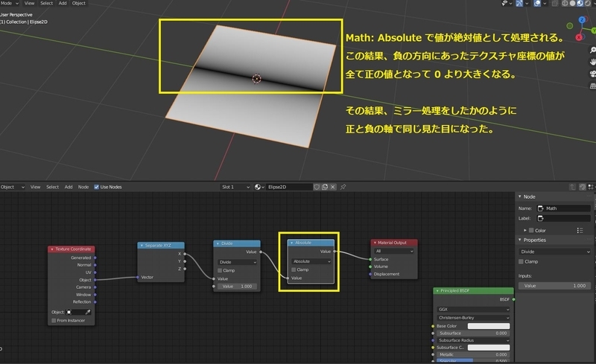
Task: Collapse the Principled BSDF node
Action: 437,290
